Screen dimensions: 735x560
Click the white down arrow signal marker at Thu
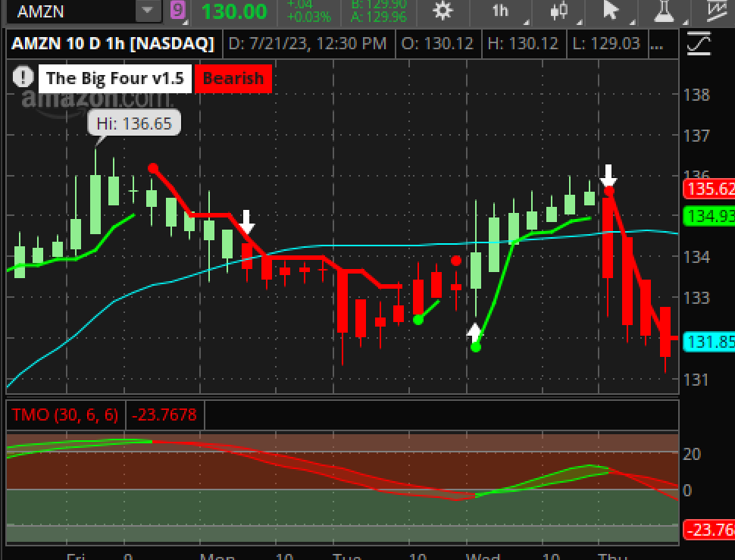[x=608, y=175]
